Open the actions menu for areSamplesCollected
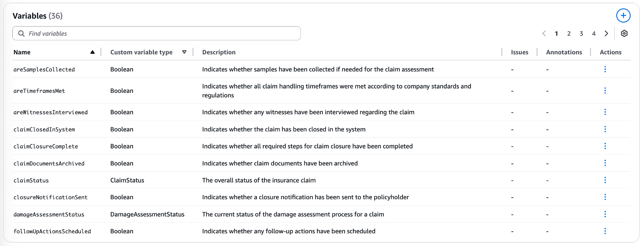 605,69
